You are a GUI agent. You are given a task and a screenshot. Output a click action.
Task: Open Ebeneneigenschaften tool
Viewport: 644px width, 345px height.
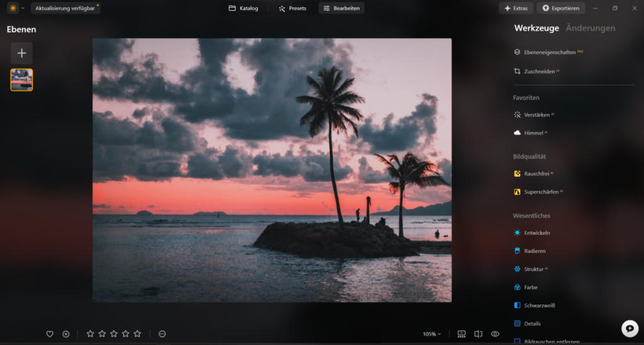[x=548, y=52]
